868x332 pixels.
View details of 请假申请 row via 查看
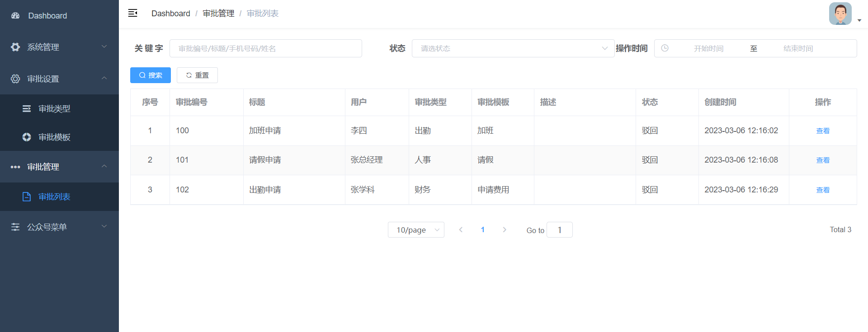pos(822,160)
